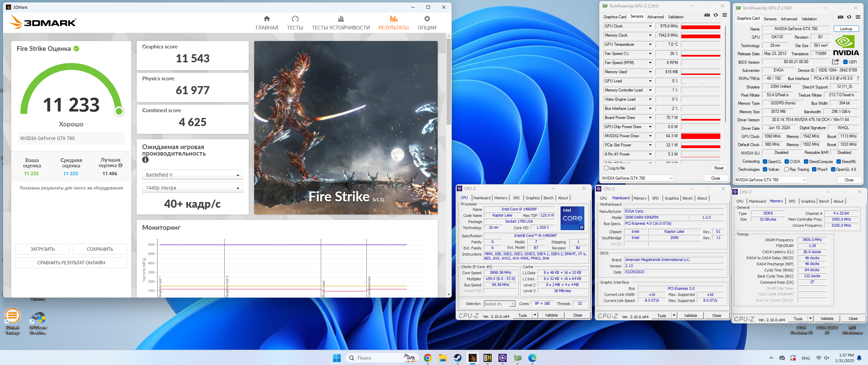Click Validate in CPU-Z Mainboard window

tap(691, 316)
